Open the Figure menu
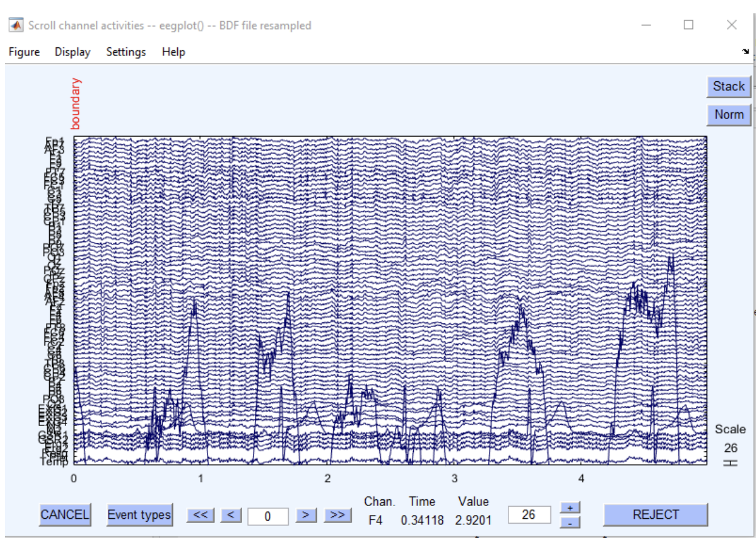756x540 pixels. 24,52
